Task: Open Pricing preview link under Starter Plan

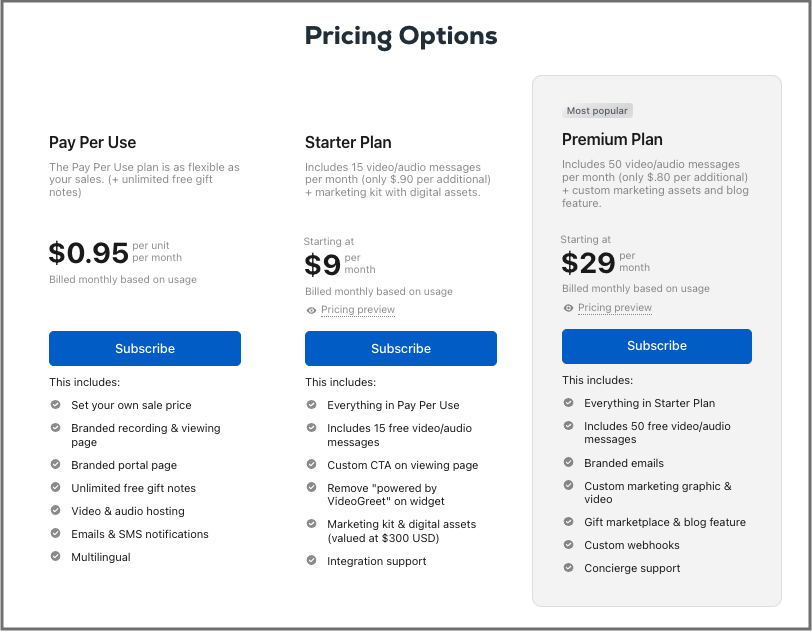Action: coord(358,310)
